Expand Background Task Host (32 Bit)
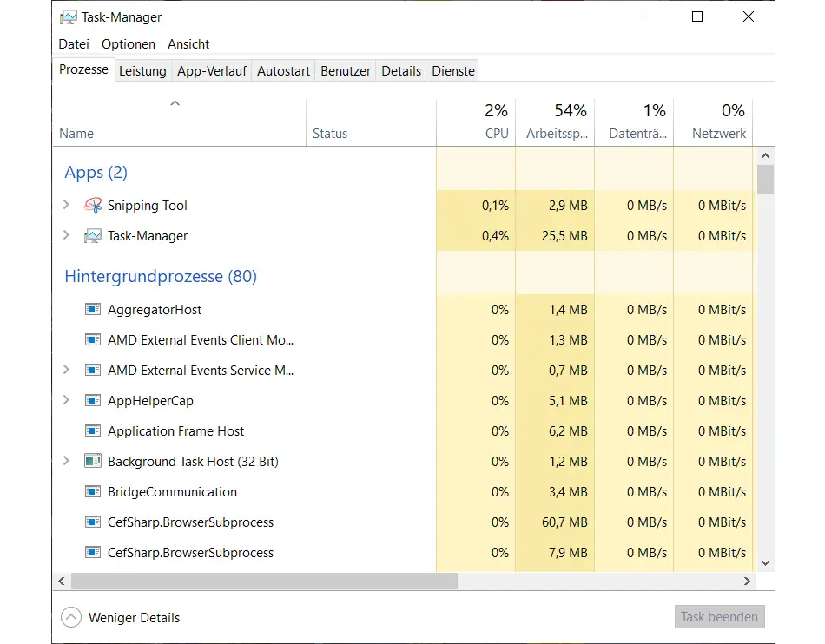 [x=66, y=461]
